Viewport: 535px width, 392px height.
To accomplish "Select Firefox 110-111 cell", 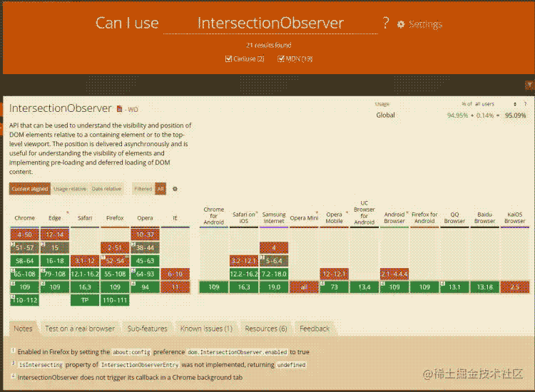I will click(115, 300).
